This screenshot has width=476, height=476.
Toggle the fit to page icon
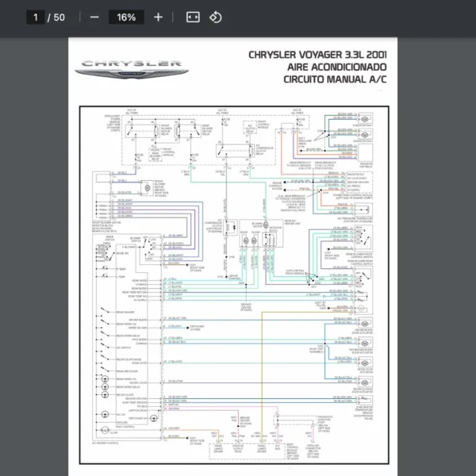point(192,17)
